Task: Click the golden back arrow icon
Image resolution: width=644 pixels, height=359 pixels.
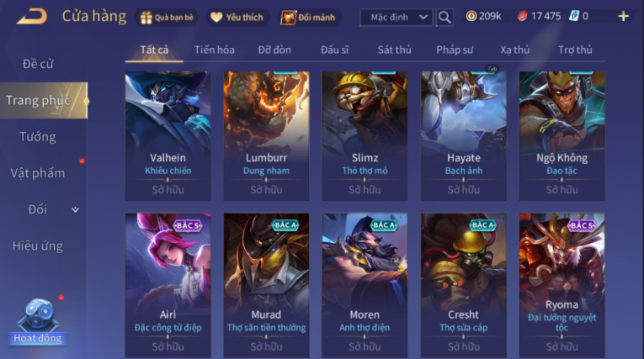Action: tap(32, 17)
